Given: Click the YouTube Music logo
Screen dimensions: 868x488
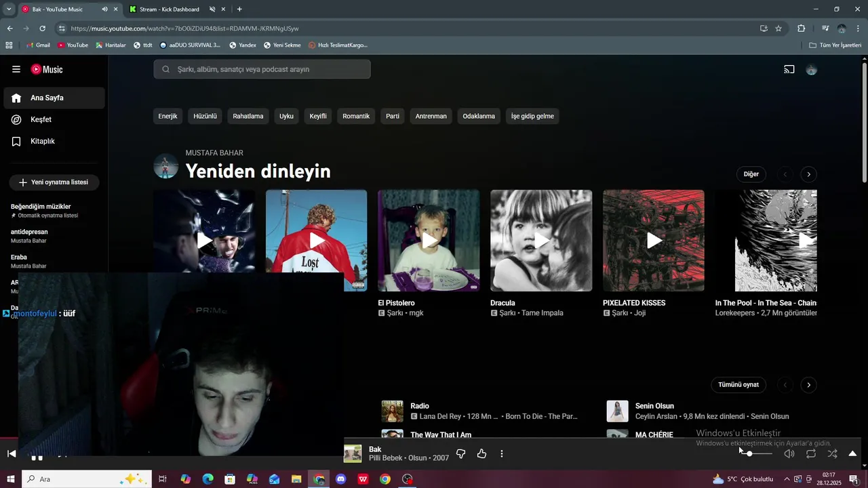Looking at the screenshot, I should (x=47, y=69).
